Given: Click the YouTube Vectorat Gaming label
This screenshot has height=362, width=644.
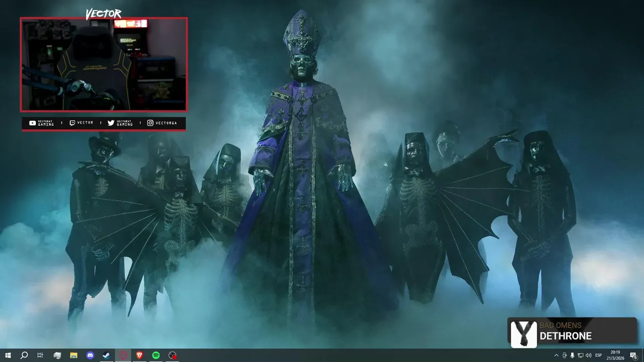Looking at the screenshot, I should click(x=42, y=123).
